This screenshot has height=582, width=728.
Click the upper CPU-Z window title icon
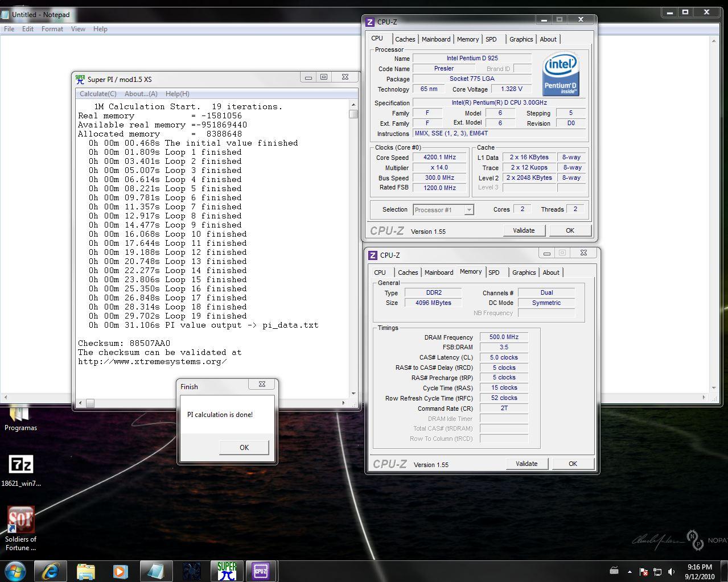pyautogui.click(x=370, y=22)
